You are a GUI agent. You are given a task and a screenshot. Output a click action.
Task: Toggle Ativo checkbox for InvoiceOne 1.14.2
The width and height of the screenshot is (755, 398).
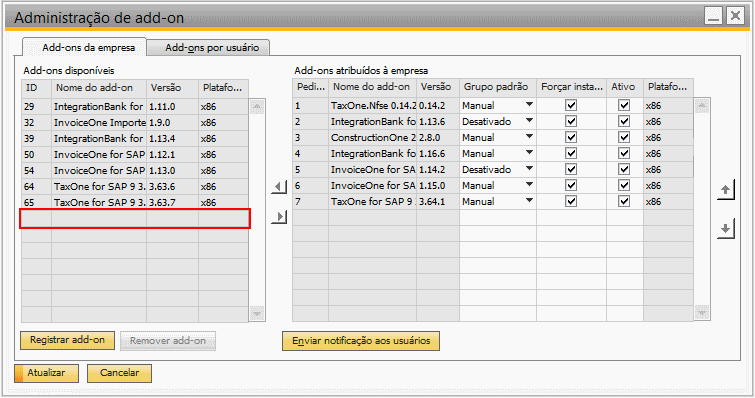(624, 169)
